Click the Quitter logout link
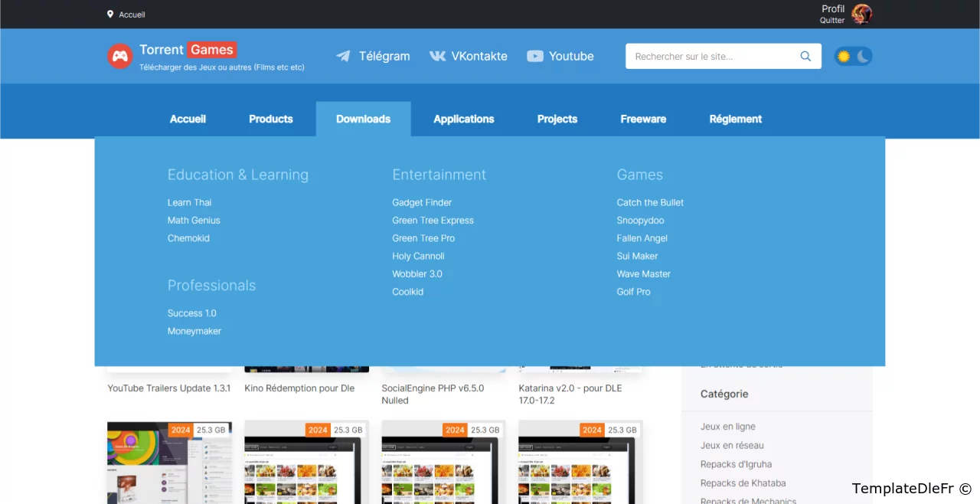Viewport: 980px width, 504px height. pyautogui.click(x=832, y=21)
